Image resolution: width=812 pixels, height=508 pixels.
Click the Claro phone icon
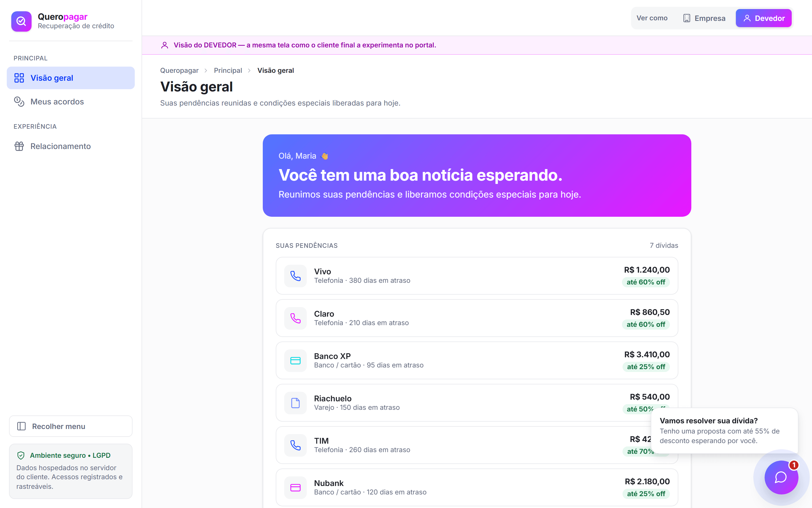[x=295, y=318]
